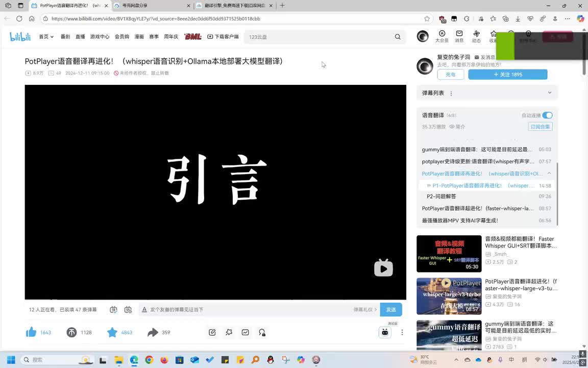This screenshot has width=588, height=368.
Task: Click the TV robot icon labeled 测试版
Action: pos(385,332)
